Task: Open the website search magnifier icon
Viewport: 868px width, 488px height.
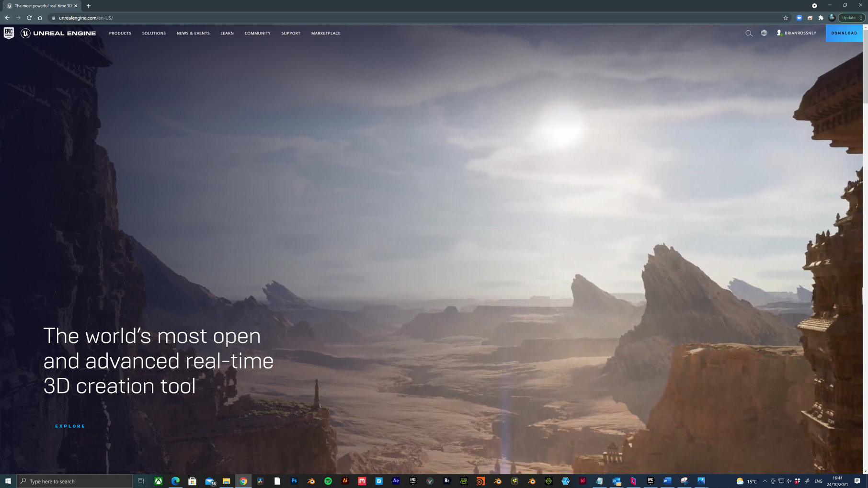Action: click(x=749, y=33)
